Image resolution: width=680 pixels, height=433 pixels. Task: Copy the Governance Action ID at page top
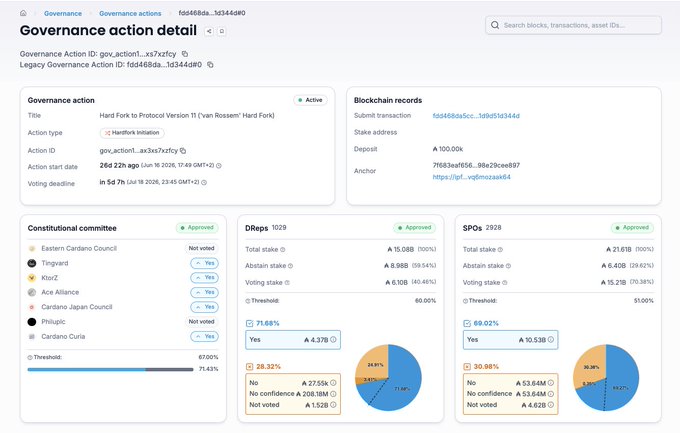coord(185,54)
